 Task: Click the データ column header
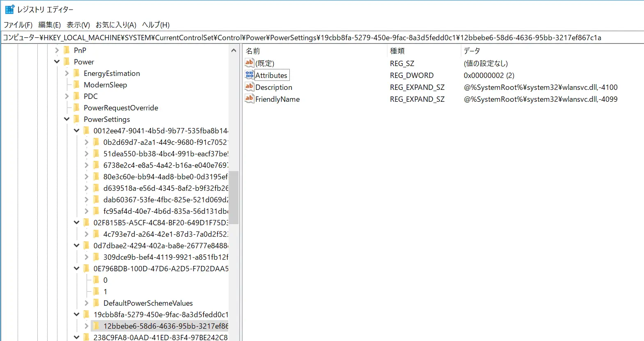pos(472,51)
